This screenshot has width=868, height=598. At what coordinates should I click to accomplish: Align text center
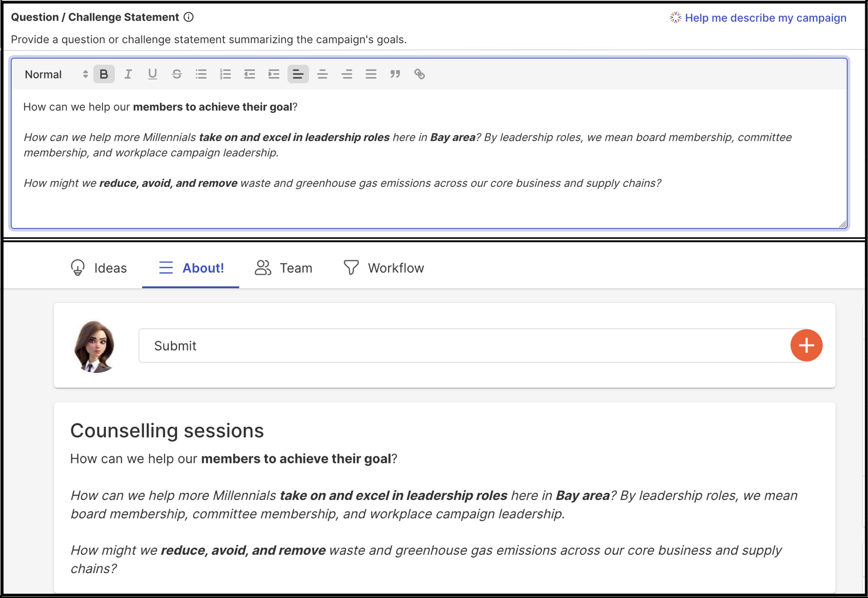(x=323, y=74)
